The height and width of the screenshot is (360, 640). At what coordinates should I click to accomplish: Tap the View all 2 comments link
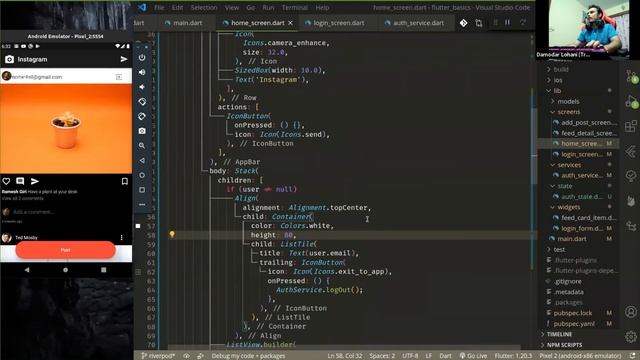pyautogui.click(x=22, y=198)
